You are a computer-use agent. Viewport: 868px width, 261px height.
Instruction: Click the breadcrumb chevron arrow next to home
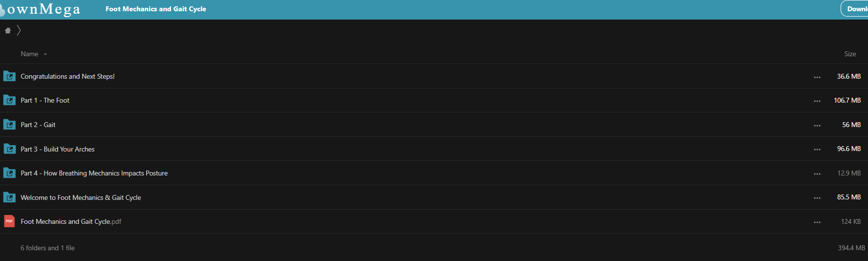19,30
